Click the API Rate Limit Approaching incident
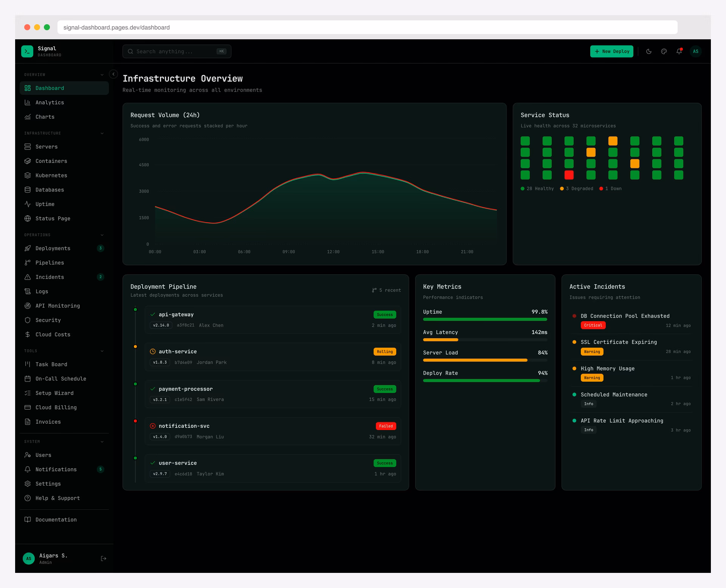726x588 pixels. (631, 425)
